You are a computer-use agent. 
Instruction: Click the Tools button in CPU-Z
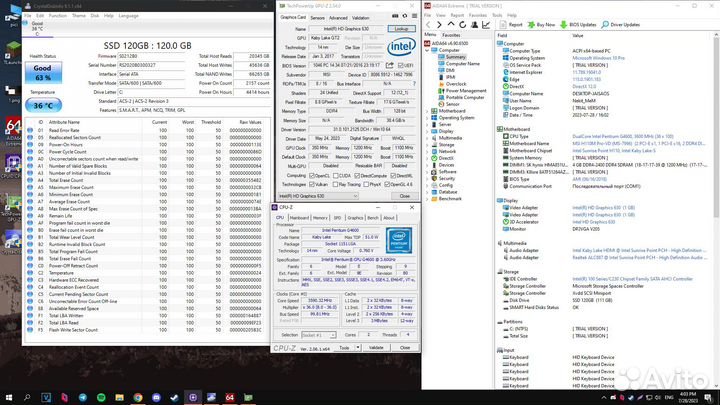coord(344,348)
